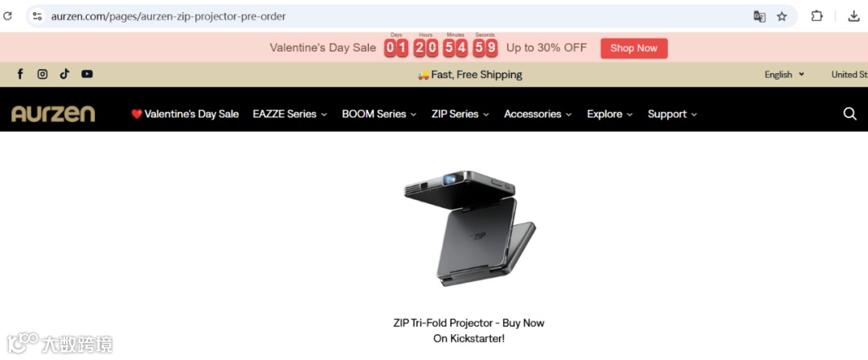Open the browser downloads icon
This screenshot has width=868, height=360.
[x=853, y=16]
